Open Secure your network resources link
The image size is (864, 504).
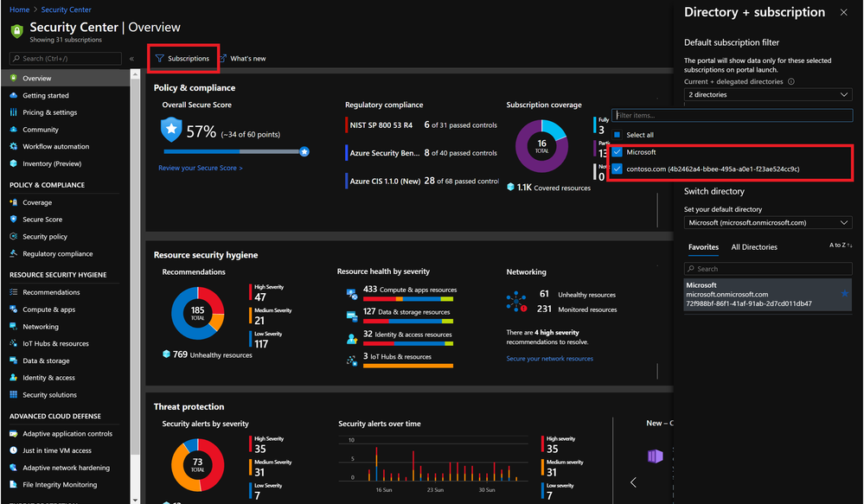pyautogui.click(x=549, y=359)
